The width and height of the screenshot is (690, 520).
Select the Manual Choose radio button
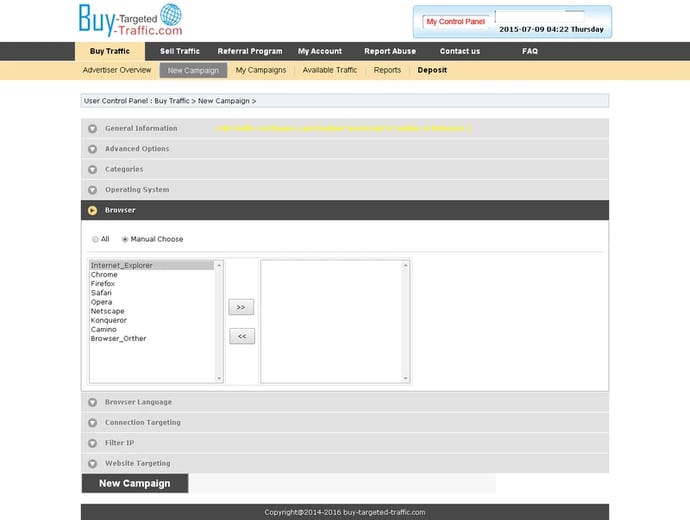click(125, 240)
